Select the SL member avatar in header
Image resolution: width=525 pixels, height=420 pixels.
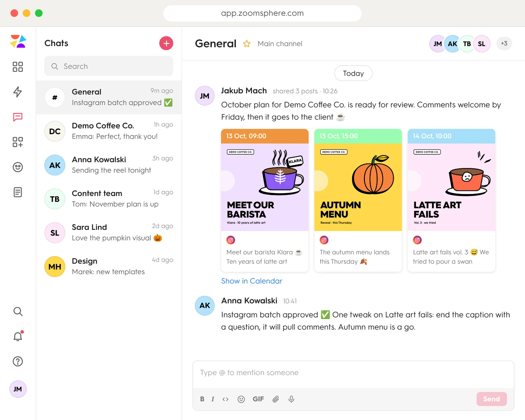point(482,44)
